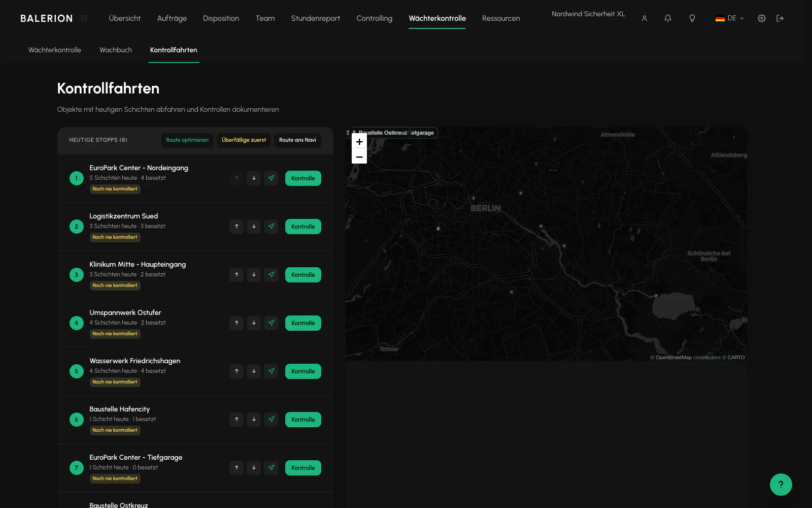
Task: Move Klinikum Mitte - Haupteingang down
Action: tap(254, 275)
